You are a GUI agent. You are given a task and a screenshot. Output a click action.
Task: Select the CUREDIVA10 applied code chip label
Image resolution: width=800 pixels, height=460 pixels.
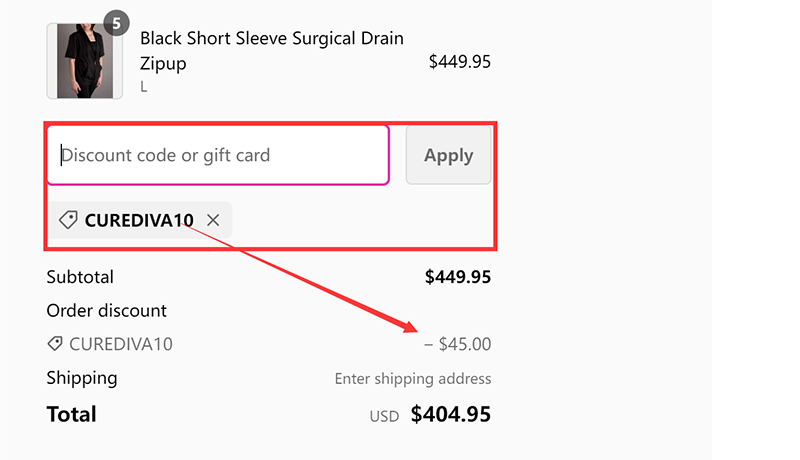point(139,220)
